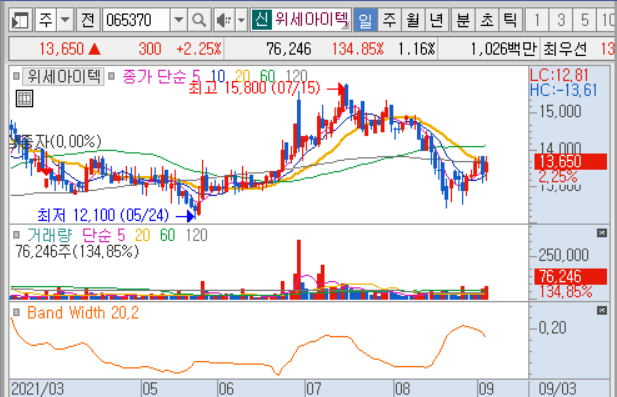The width and height of the screenshot is (617, 397).
Task: Switch to the 틱 tick chart tab
Action: pos(511,20)
